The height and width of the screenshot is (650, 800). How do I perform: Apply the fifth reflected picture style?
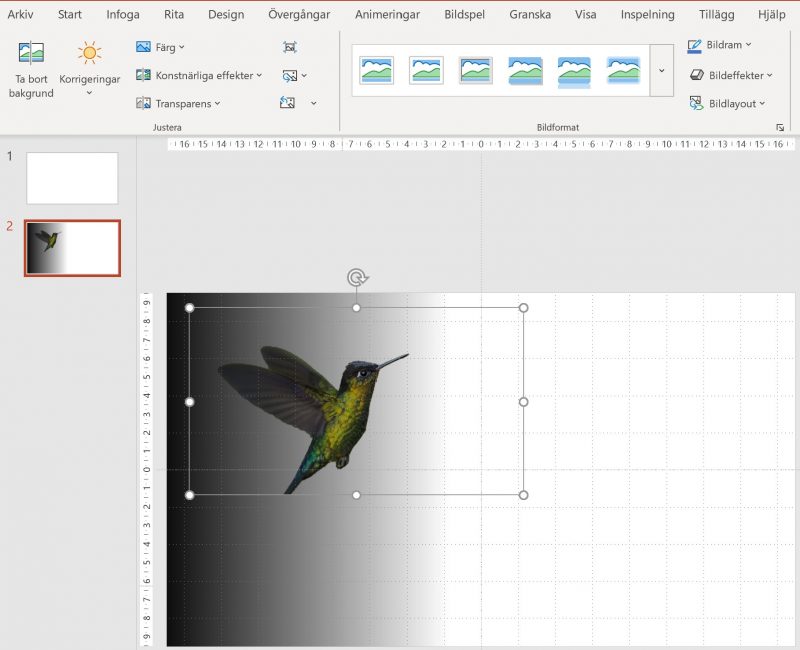(574, 71)
